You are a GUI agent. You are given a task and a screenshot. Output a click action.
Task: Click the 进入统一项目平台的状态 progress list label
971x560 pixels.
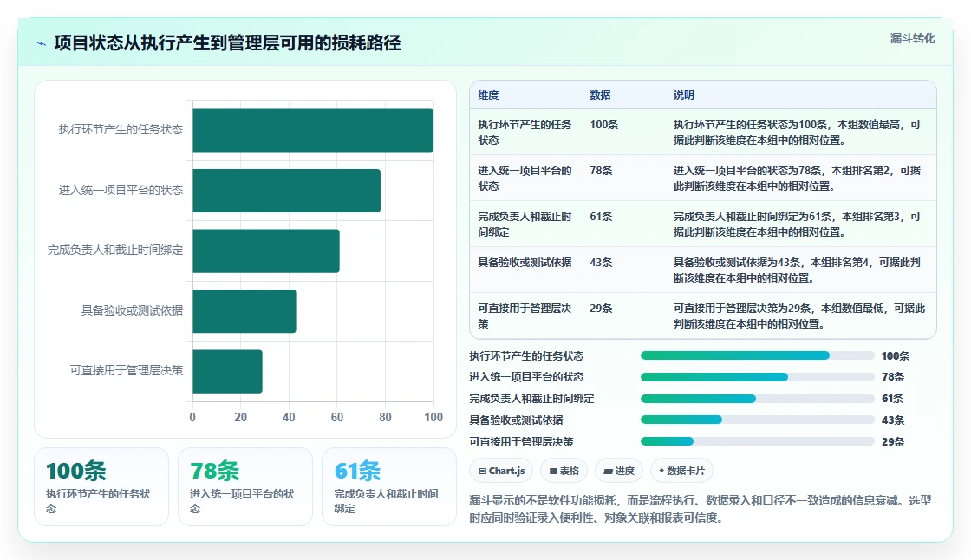coord(526,376)
